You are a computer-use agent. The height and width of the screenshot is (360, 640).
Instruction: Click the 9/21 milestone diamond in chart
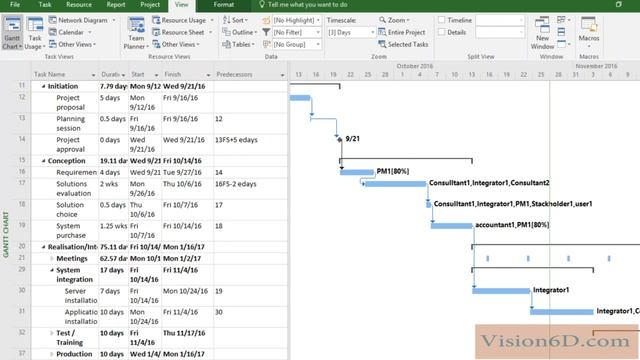(x=340, y=140)
